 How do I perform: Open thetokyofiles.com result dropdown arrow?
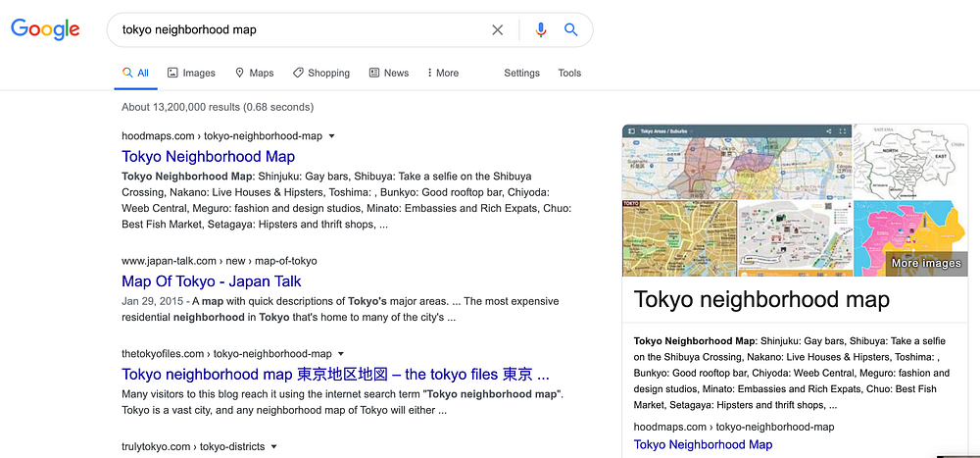click(341, 353)
